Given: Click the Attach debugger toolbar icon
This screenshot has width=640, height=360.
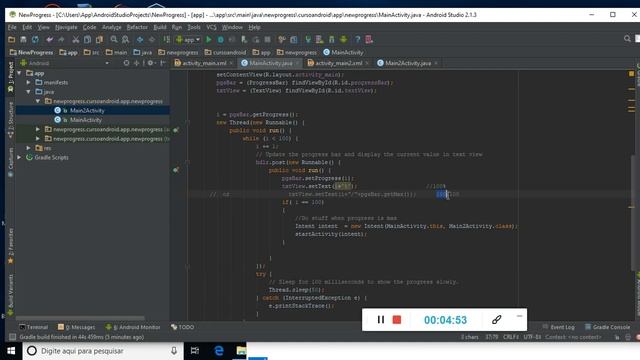Looking at the screenshot, I should 244,40.
